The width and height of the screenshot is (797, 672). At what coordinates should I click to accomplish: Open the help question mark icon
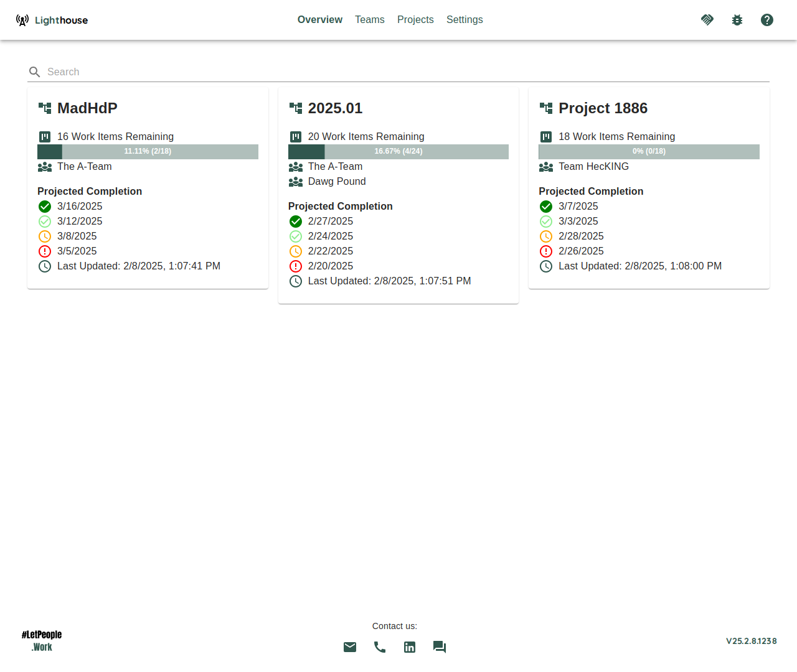coord(767,20)
